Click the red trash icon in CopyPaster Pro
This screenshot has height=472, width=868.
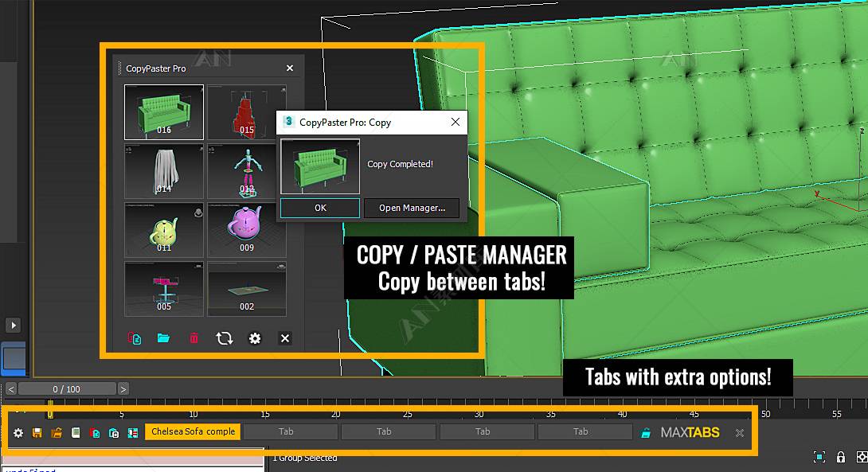(194, 338)
